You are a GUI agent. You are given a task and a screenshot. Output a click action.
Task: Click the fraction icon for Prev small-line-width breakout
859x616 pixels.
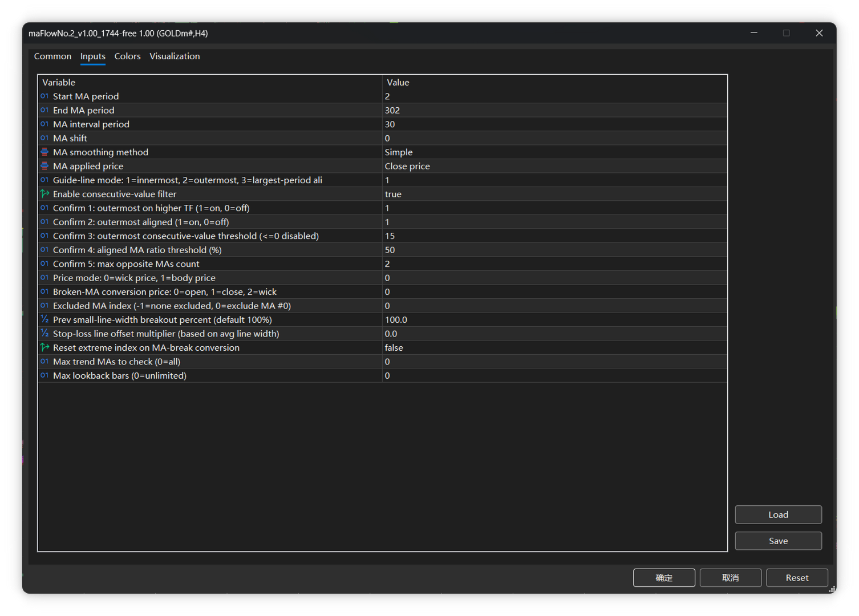(x=44, y=319)
